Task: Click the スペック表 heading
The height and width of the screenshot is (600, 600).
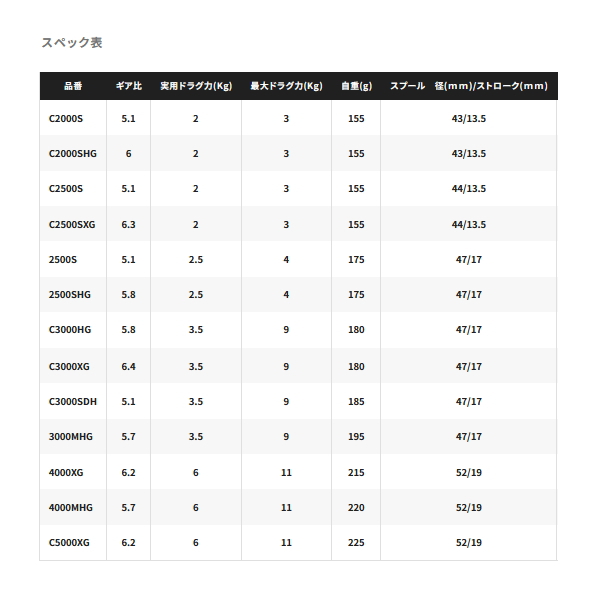Action: pyautogui.click(x=72, y=42)
